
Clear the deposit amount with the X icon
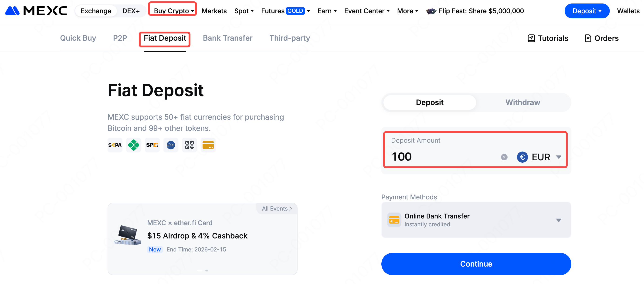point(504,157)
